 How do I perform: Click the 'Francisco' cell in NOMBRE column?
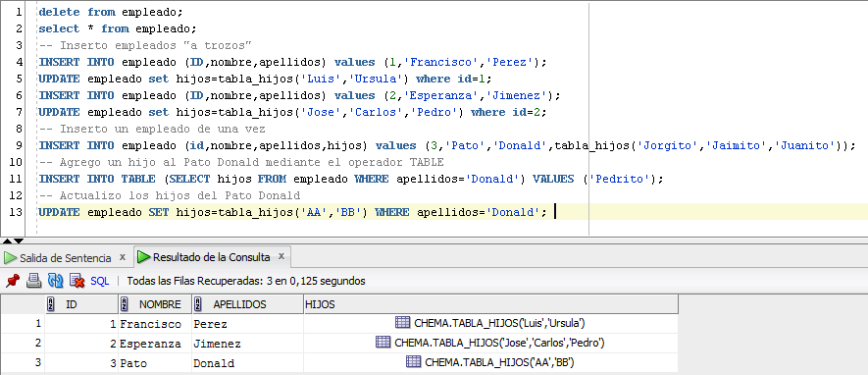(155, 324)
